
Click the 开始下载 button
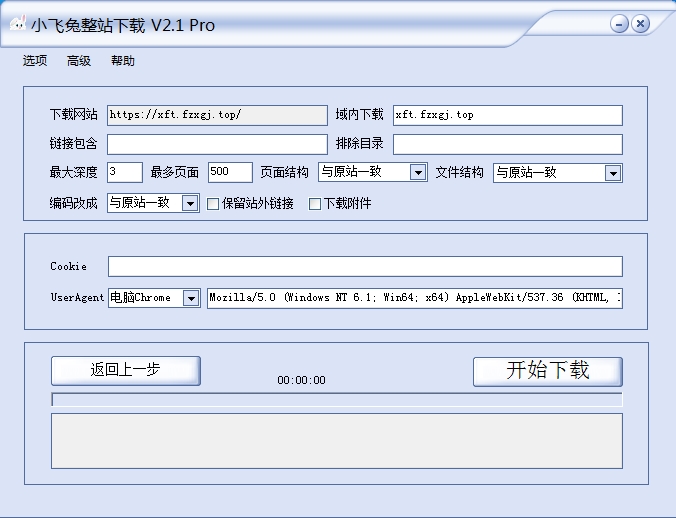(x=547, y=371)
